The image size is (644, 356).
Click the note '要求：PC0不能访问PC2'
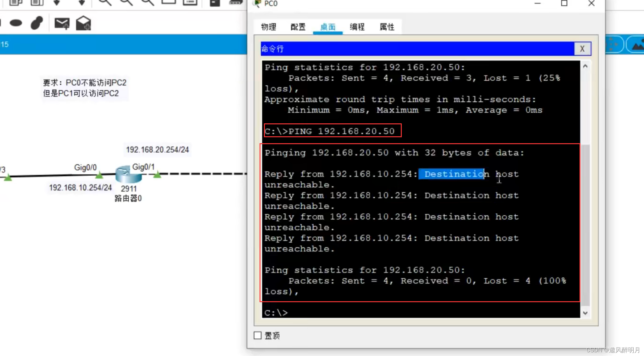(x=85, y=83)
